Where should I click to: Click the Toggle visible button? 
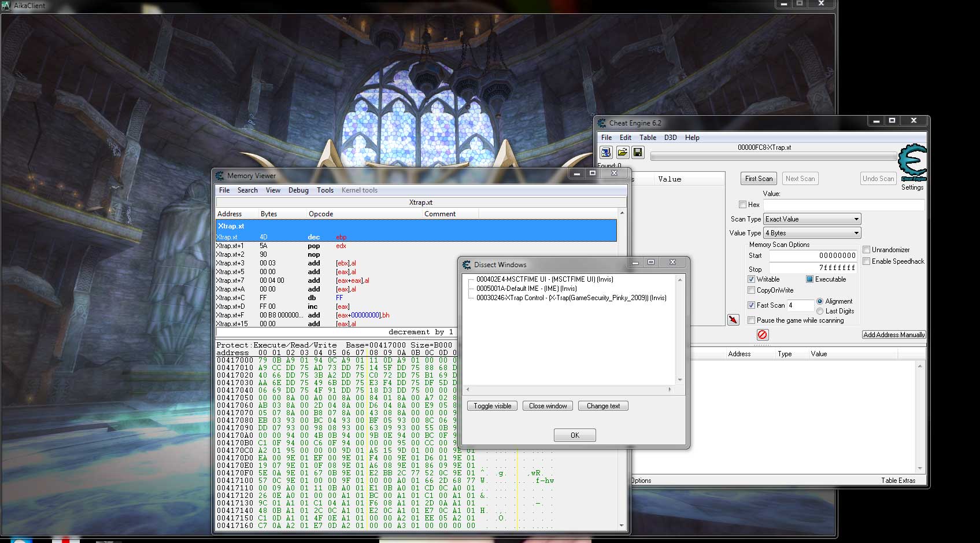[493, 406]
